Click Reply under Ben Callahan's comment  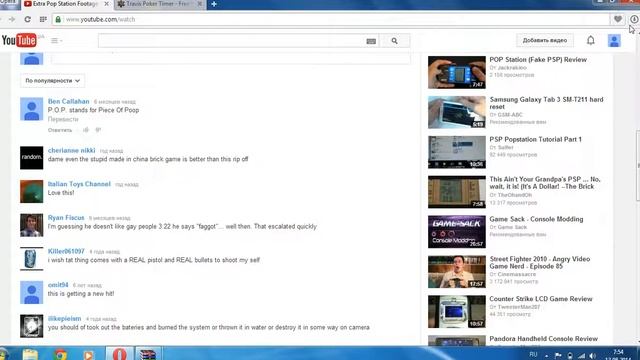(x=60, y=130)
